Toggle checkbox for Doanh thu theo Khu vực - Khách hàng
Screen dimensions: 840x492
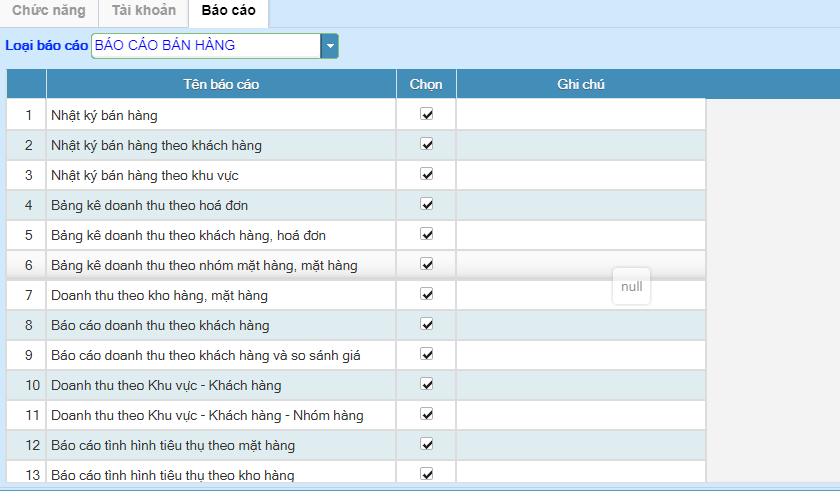[x=427, y=384]
